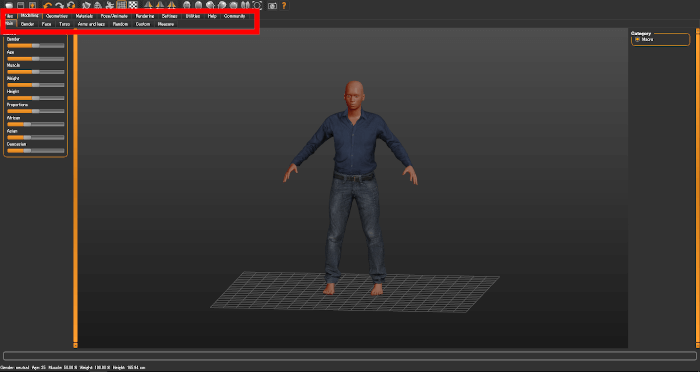The height and width of the screenshot is (372, 700).
Task: Click the Height slider track
Action: click(x=36, y=98)
